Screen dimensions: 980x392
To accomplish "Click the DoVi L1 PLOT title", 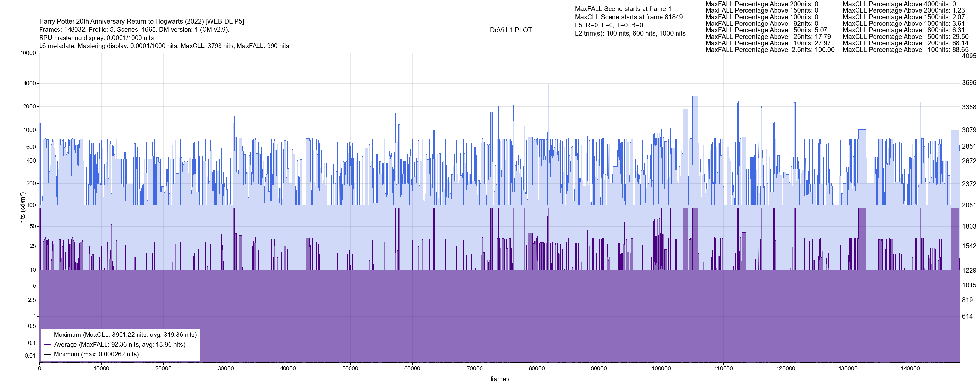I will 511,30.
